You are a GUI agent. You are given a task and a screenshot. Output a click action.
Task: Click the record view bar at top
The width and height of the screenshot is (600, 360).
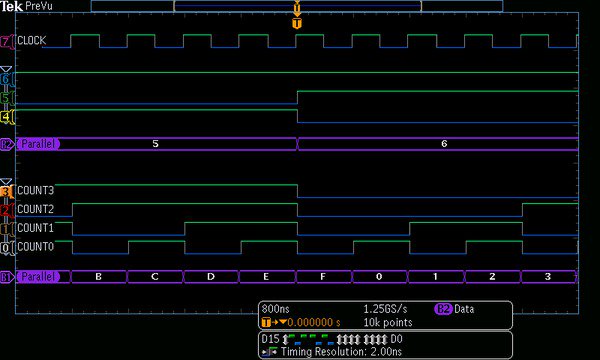tap(297, 6)
